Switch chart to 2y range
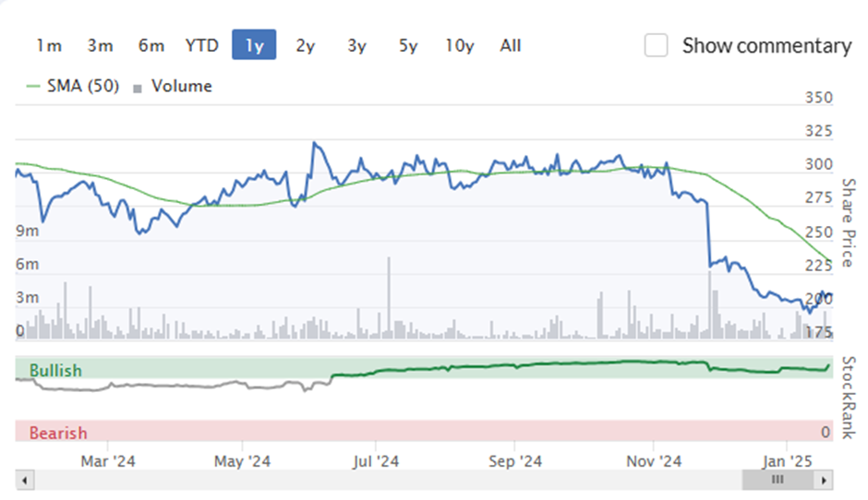 [x=305, y=45]
